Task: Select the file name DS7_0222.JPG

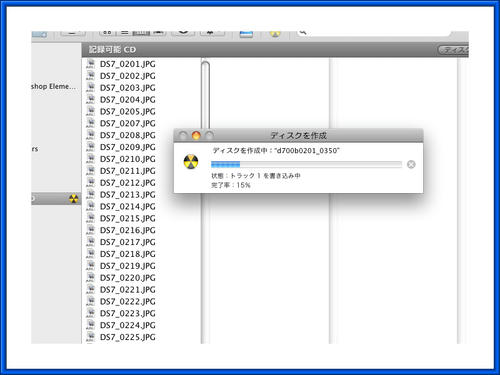Action: [128, 301]
